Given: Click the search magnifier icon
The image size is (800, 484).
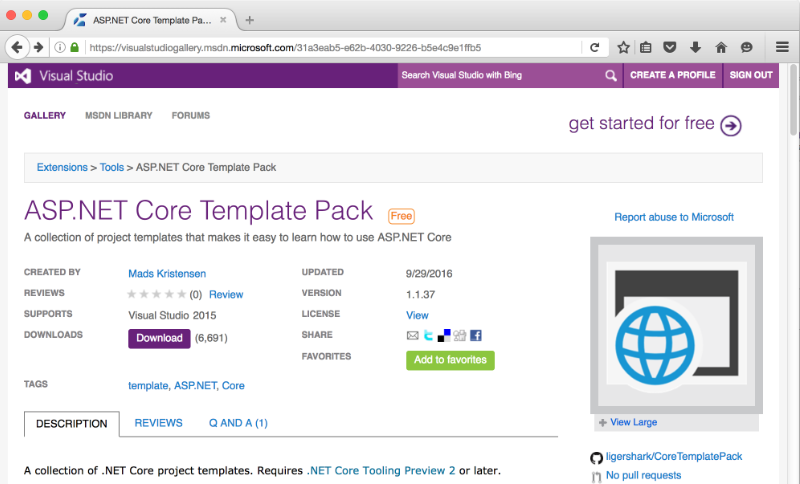Looking at the screenshot, I should click(611, 75).
